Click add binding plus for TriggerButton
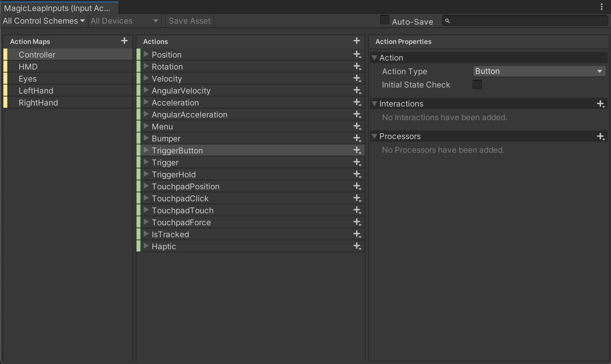 (357, 150)
